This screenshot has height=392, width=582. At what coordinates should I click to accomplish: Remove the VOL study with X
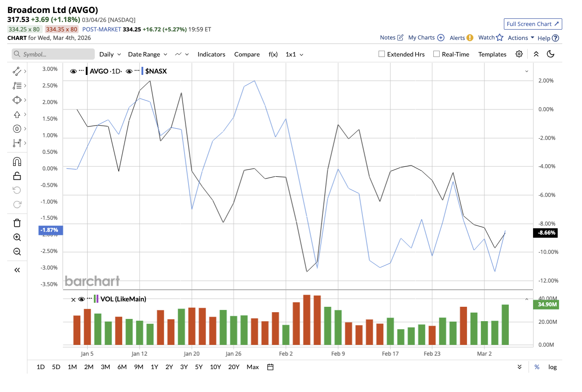tap(74, 299)
